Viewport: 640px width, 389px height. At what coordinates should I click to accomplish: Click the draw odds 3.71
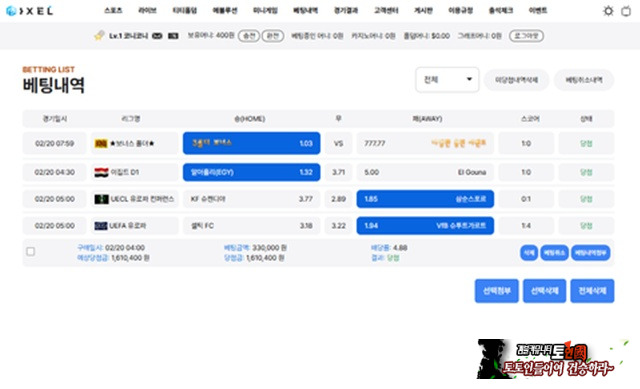click(x=338, y=172)
